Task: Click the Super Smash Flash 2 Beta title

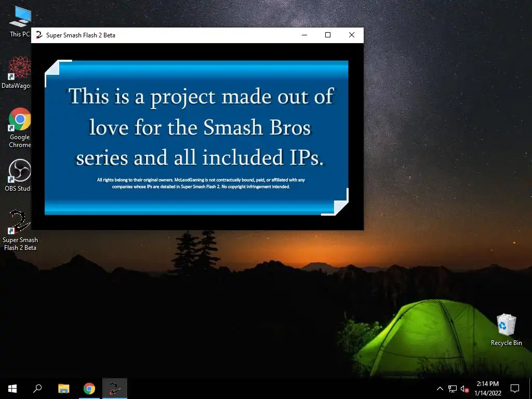Action: (x=81, y=35)
